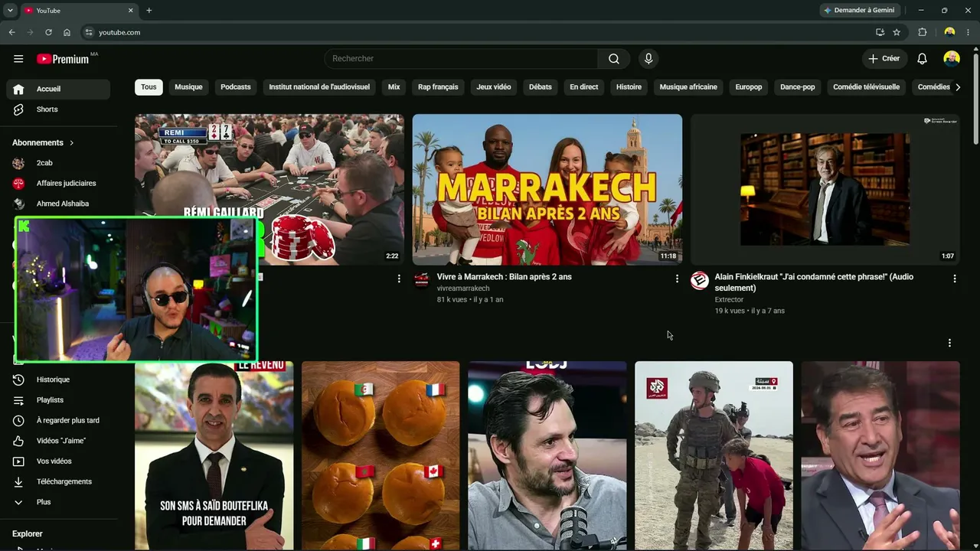
Task: Open Playlists in the sidebar
Action: 58,400
